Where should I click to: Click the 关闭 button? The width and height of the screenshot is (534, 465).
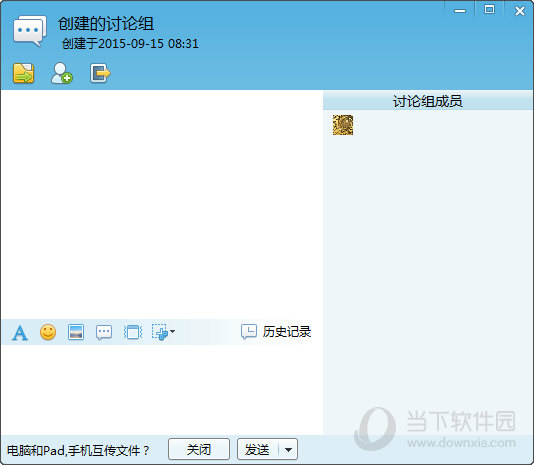(199, 449)
